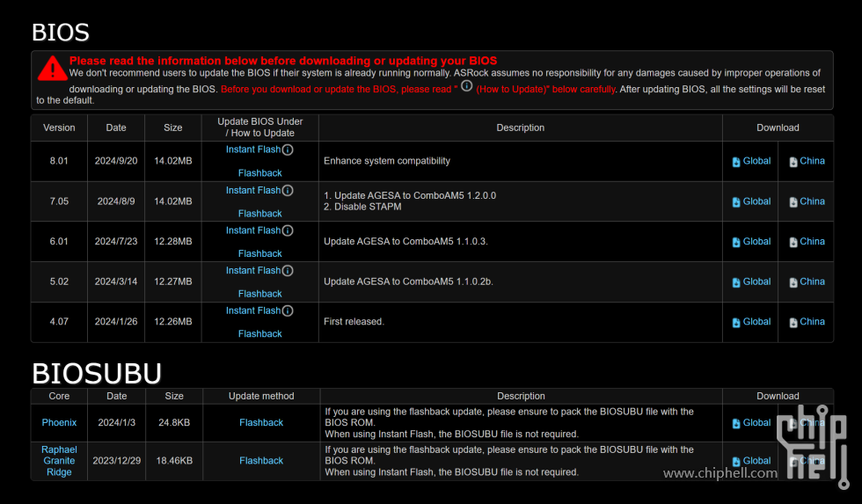
Task: Open the info icon beside Instant Flash for version 7.05
Action: pyautogui.click(x=288, y=190)
